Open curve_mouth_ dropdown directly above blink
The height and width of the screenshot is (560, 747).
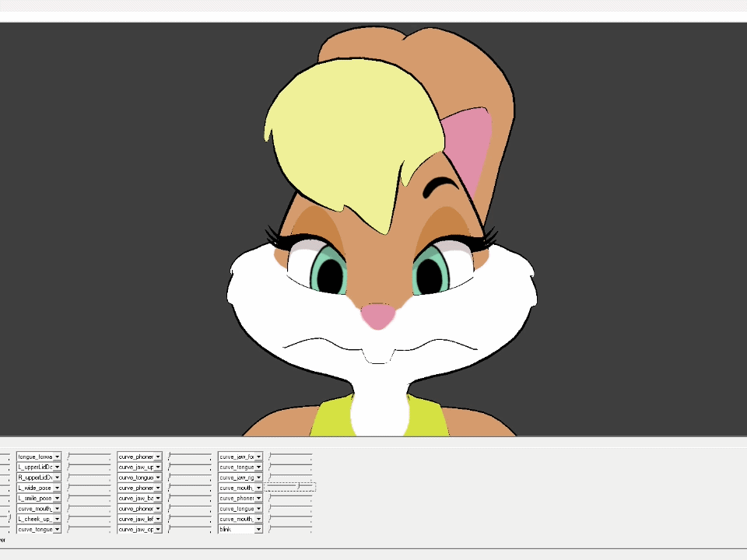pos(240,519)
